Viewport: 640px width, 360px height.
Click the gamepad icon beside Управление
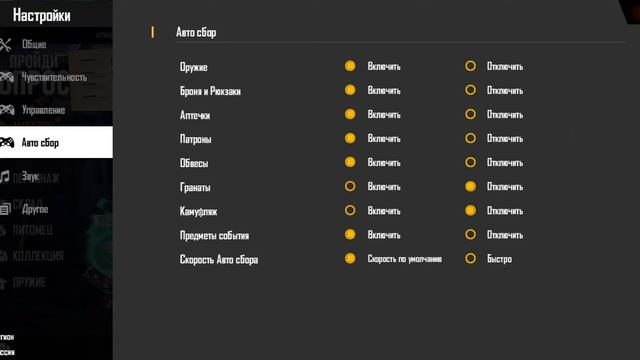click(x=7, y=110)
